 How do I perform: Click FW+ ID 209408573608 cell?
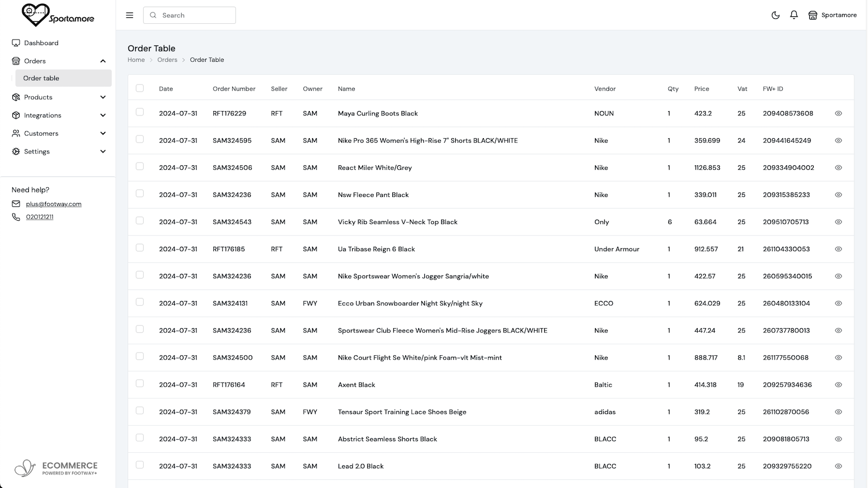(788, 113)
